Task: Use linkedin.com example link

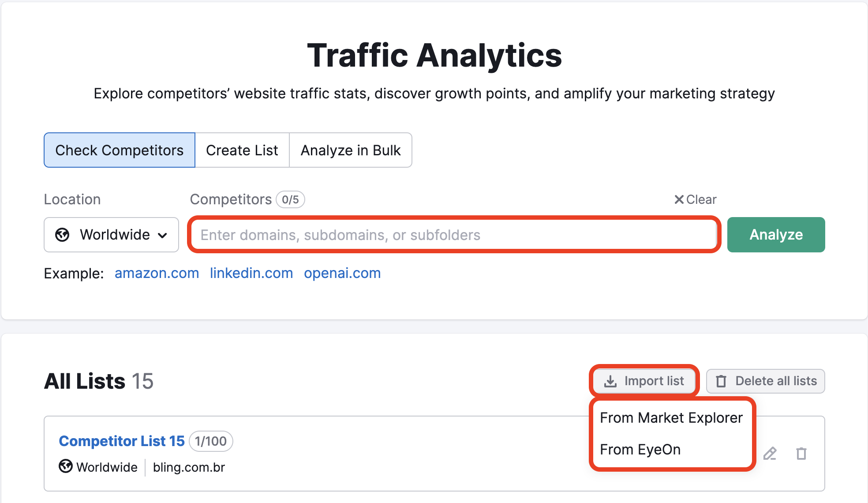Action: (x=251, y=274)
